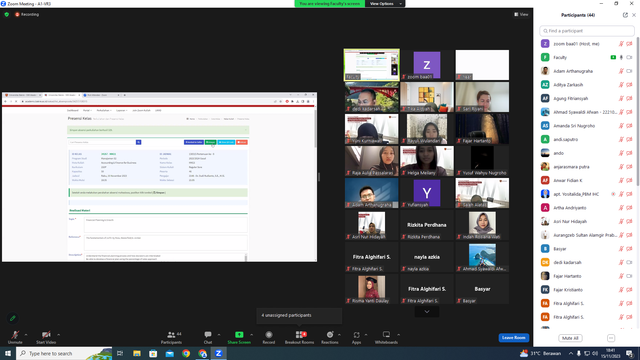Click the Start Video camera icon

pyautogui.click(x=46, y=335)
